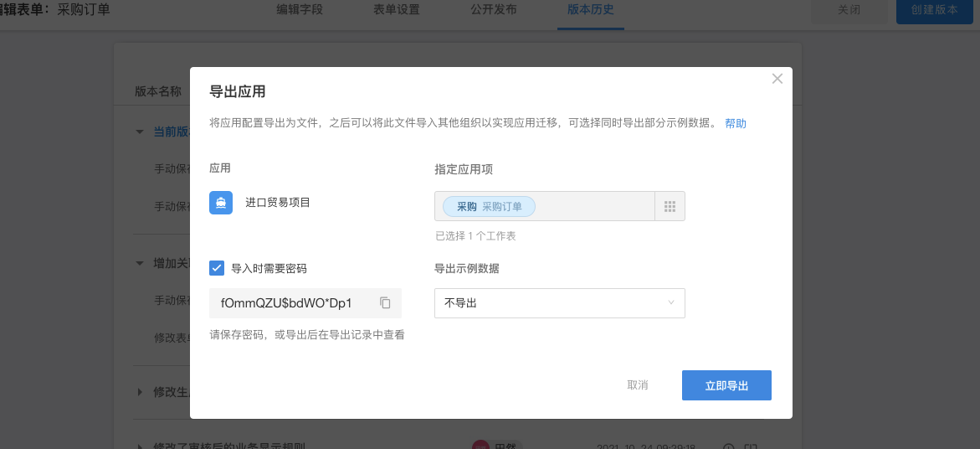The width and height of the screenshot is (980, 449).
Task: Go to 公开发布 tab
Action: [x=494, y=10]
